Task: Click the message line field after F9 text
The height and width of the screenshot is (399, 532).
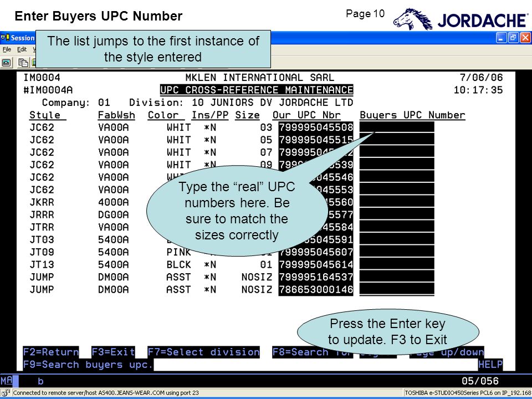Action: tap(315, 365)
